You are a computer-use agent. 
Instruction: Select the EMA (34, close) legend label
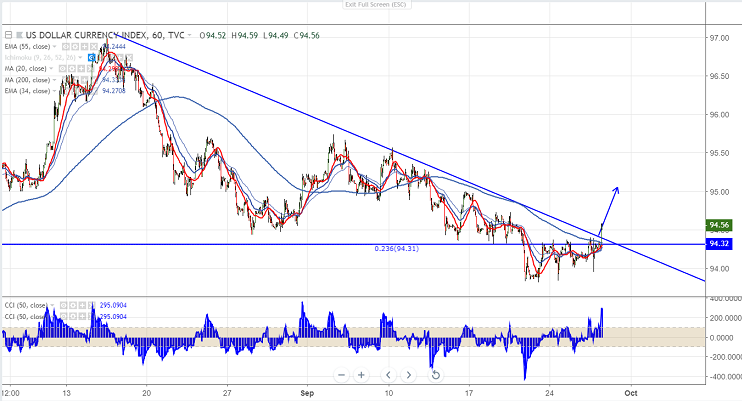pos(27,91)
